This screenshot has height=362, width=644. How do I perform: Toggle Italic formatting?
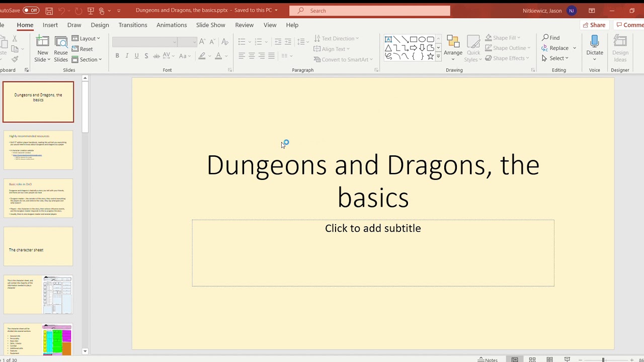127,56
